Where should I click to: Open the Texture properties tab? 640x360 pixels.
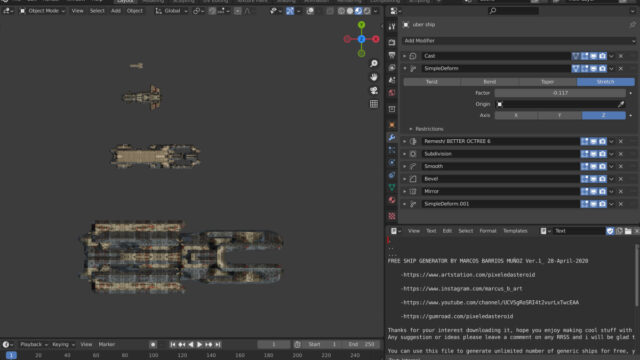coord(392,216)
